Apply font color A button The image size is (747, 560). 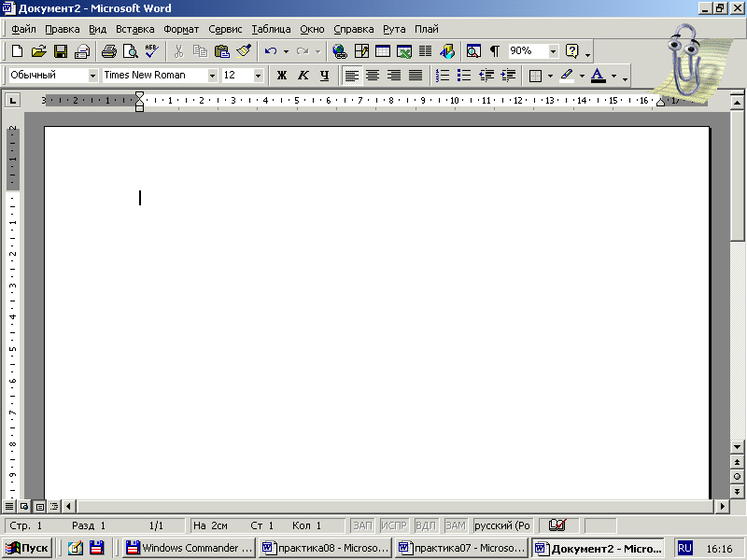(599, 76)
